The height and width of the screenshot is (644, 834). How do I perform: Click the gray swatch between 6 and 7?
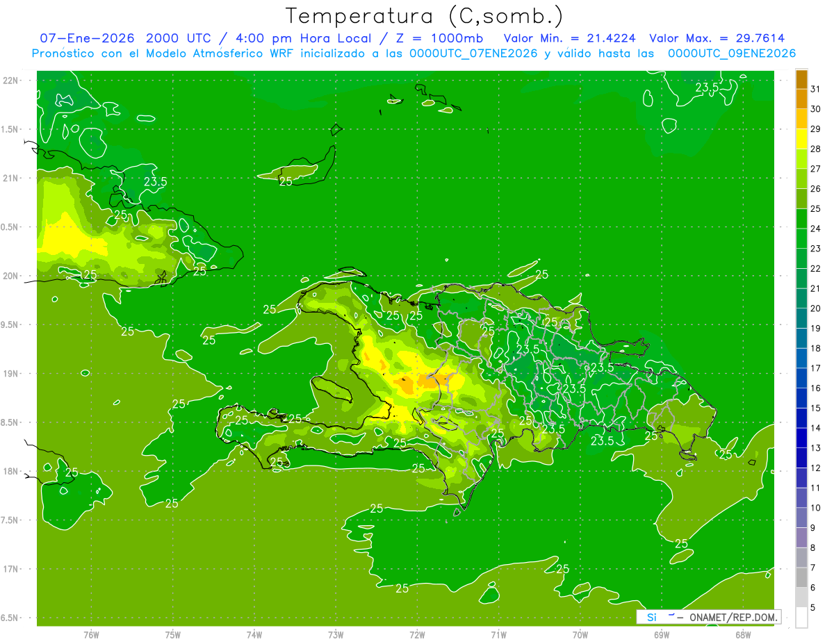point(801,577)
